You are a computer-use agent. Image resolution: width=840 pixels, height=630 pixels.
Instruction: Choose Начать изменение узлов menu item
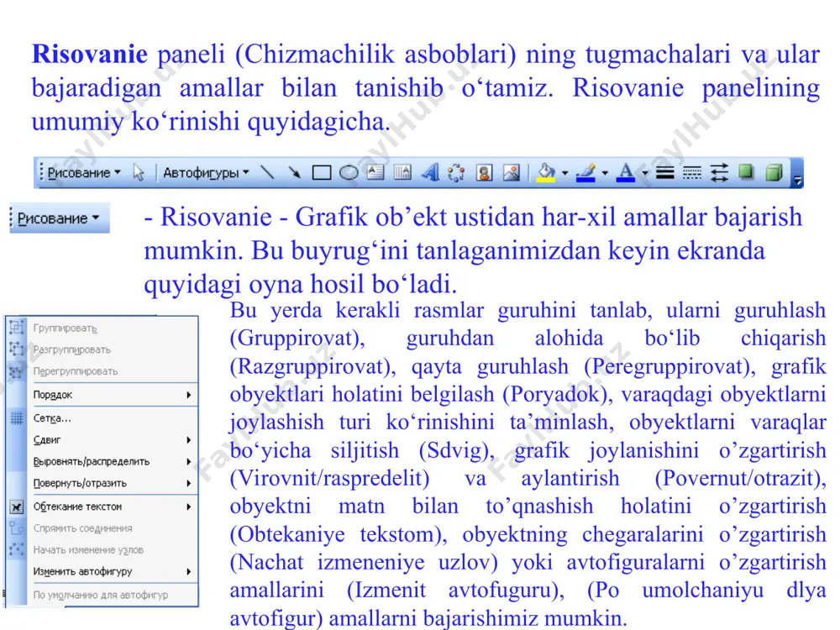(x=102, y=549)
